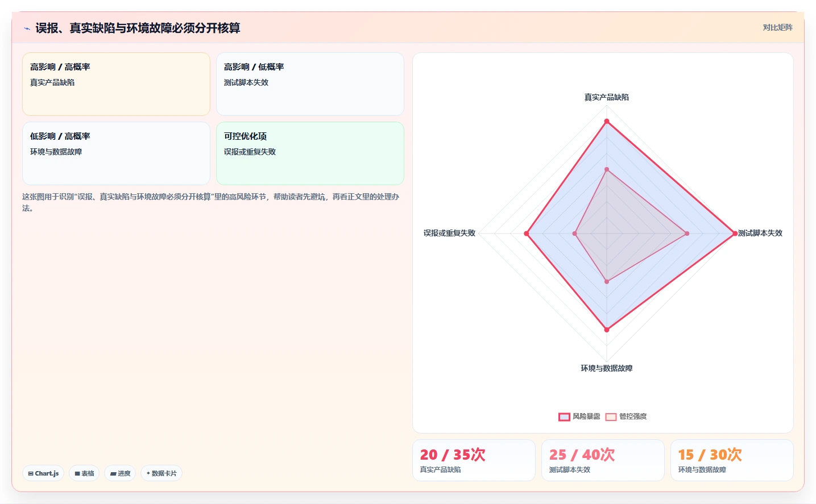Click 测试脚本失效 caption under 25 / 40次
816x504 pixels.
[x=570, y=470]
